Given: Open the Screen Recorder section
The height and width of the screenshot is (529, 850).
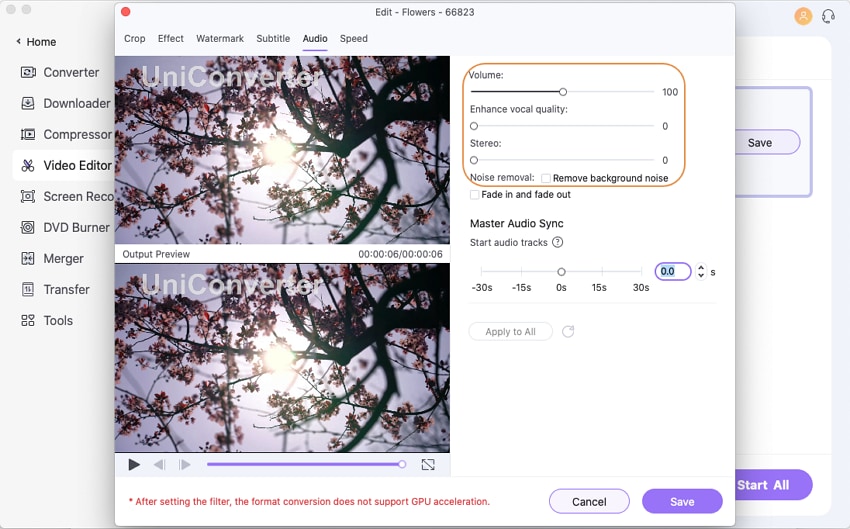Looking at the screenshot, I should (x=67, y=196).
